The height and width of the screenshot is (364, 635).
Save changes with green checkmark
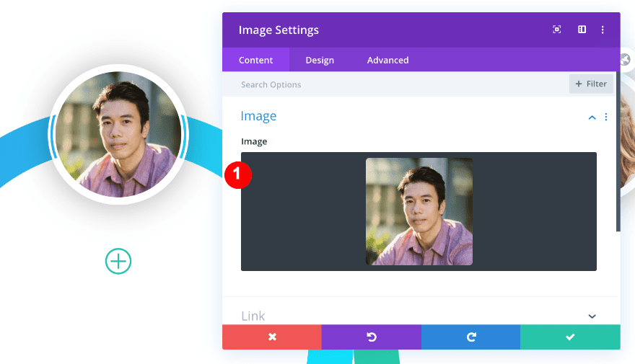tap(570, 337)
